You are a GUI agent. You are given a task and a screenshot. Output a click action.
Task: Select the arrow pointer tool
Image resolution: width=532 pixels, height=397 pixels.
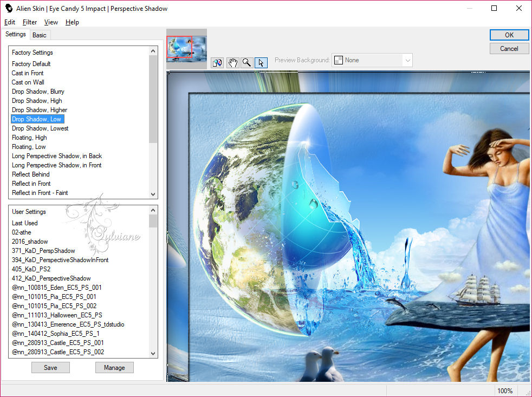[x=261, y=63]
